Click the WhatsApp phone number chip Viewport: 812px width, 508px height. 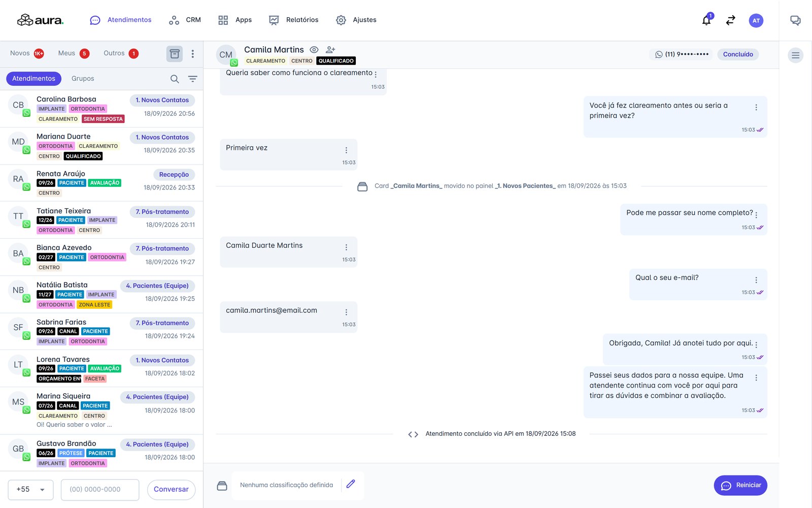tap(681, 54)
